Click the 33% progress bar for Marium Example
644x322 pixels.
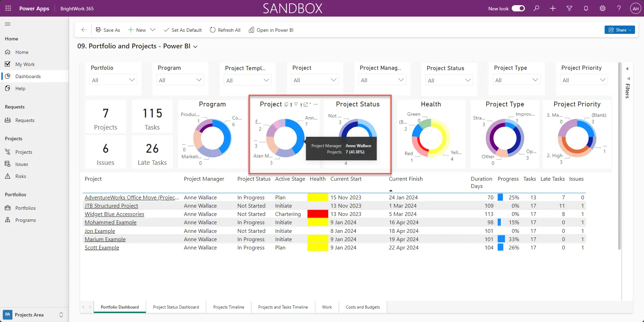click(x=502, y=239)
